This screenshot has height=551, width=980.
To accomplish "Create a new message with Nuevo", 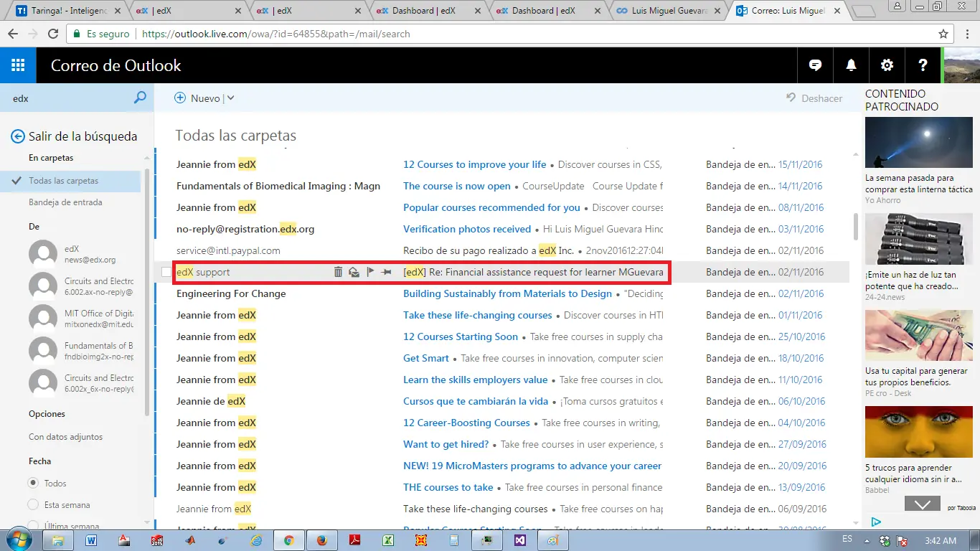I will [197, 98].
